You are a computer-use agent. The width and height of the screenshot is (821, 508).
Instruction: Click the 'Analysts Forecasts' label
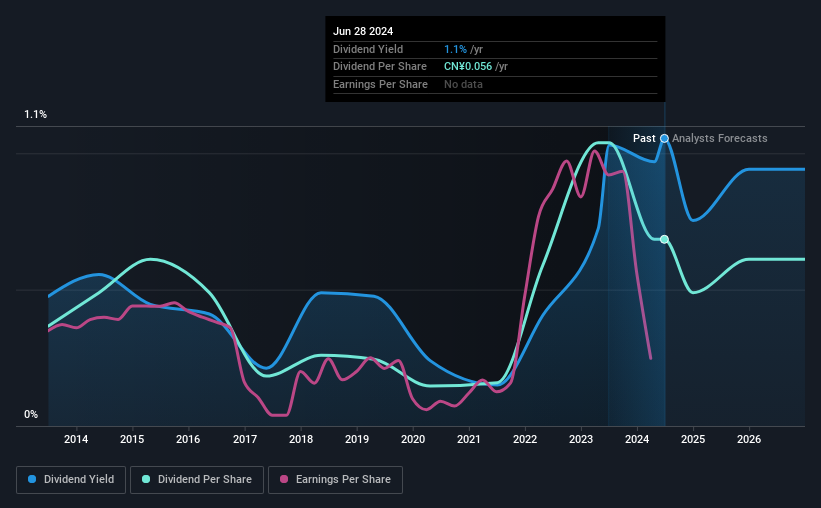pyautogui.click(x=719, y=138)
